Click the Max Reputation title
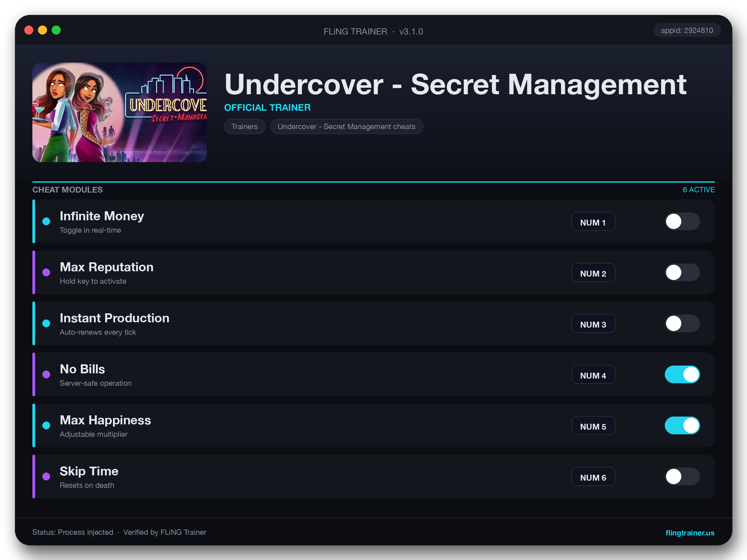Image resolution: width=747 pixels, height=560 pixels. pyautogui.click(x=107, y=267)
